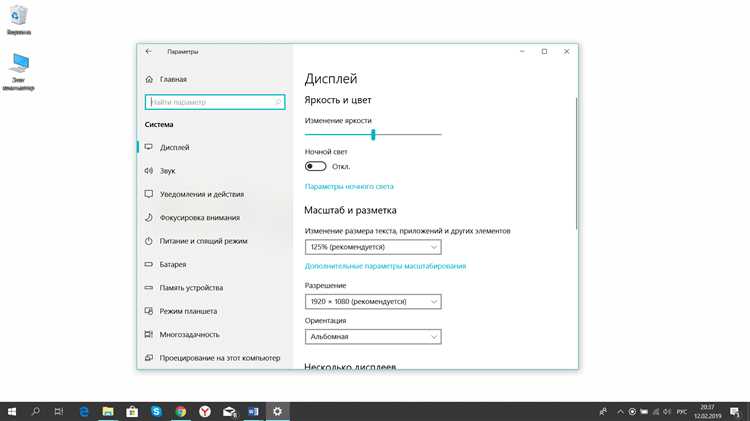Click the Многозадачность icon in sidebar
Image resolution: width=750 pixels, height=421 pixels.
(149, 334)
